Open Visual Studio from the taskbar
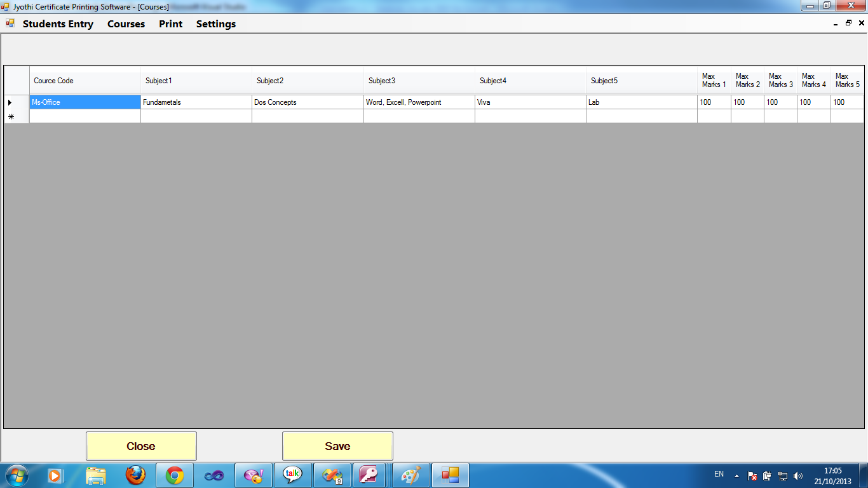This screenshot has width=868, height=488. point(214,475)
